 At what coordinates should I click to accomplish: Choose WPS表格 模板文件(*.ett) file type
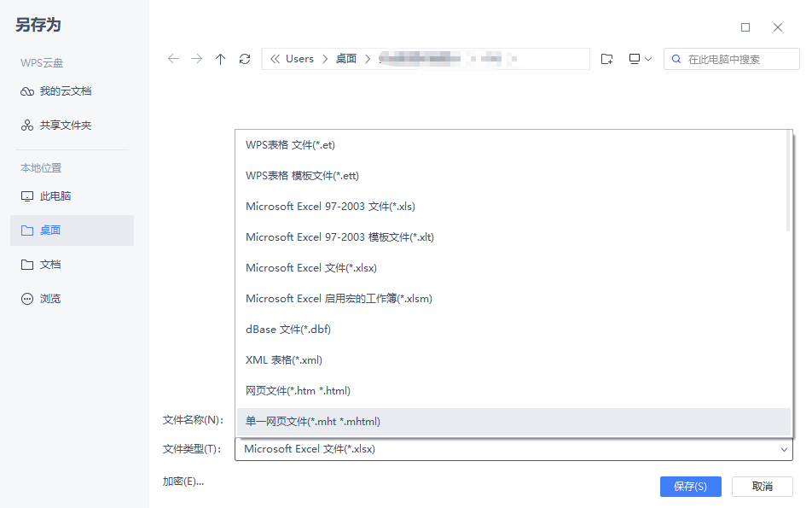click(512, 176)
